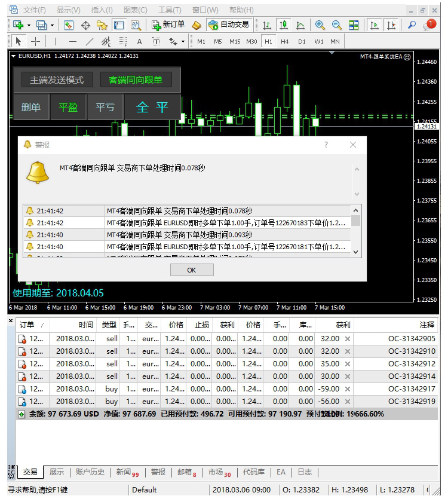This screenshot has width=448, height=499.
Task: Toggle chart shift button
Action: [391, 25]
